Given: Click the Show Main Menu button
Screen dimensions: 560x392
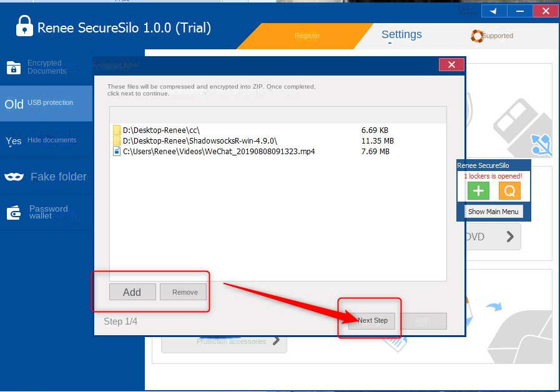Looking at the screenshot, I should coord(493,212).
